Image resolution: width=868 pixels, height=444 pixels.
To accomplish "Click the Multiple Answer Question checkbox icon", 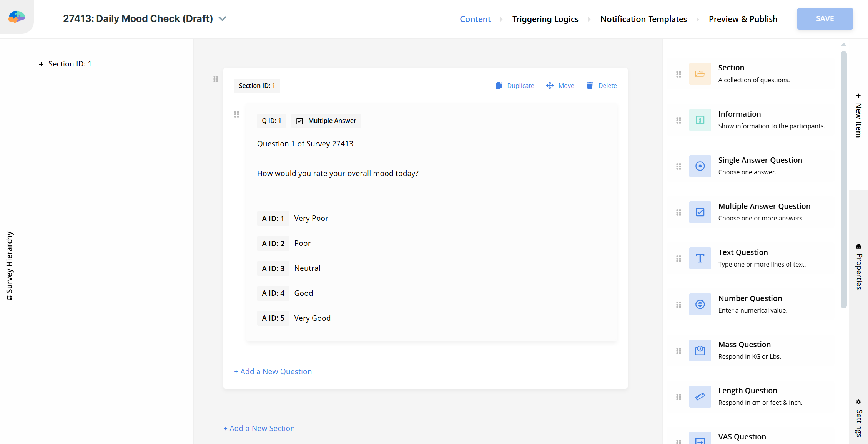I will pos(700,212).
